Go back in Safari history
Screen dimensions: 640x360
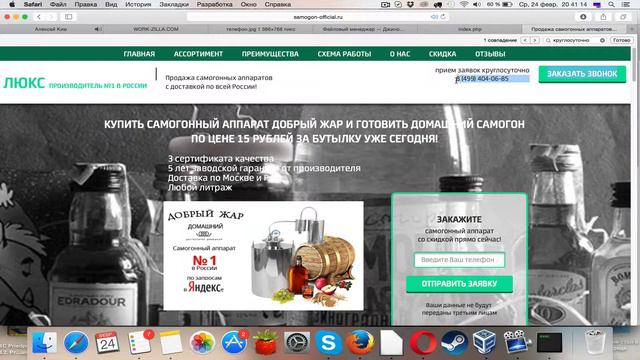[x=39, y=17]
